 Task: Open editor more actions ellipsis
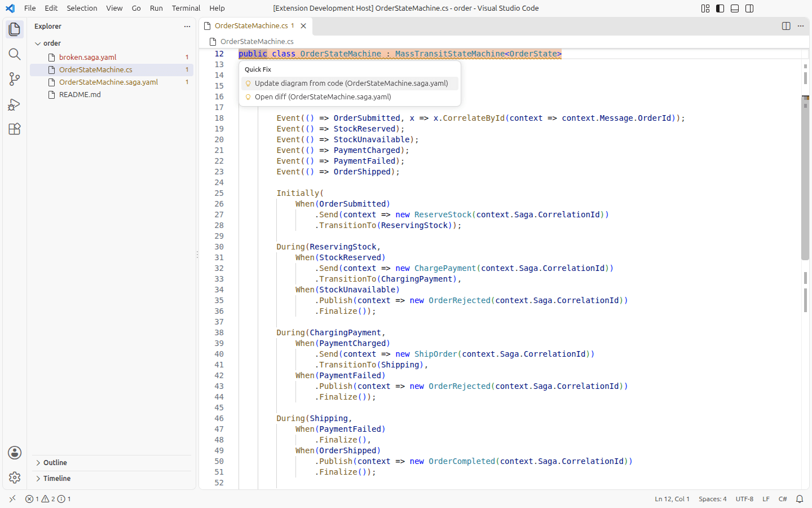pos(801,26)
